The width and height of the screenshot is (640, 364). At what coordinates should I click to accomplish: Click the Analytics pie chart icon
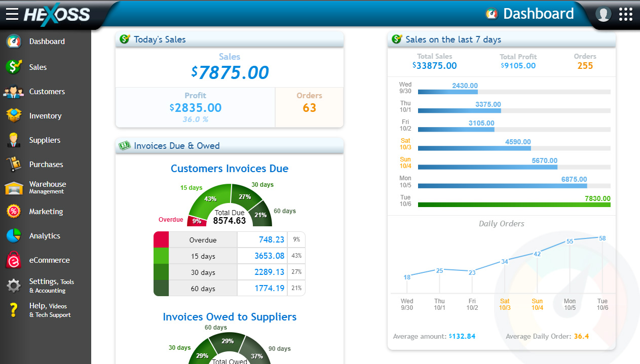(14, 236)
